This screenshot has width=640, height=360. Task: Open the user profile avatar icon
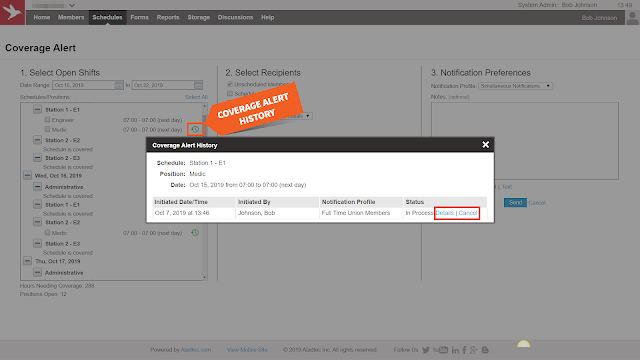point(632,18)
